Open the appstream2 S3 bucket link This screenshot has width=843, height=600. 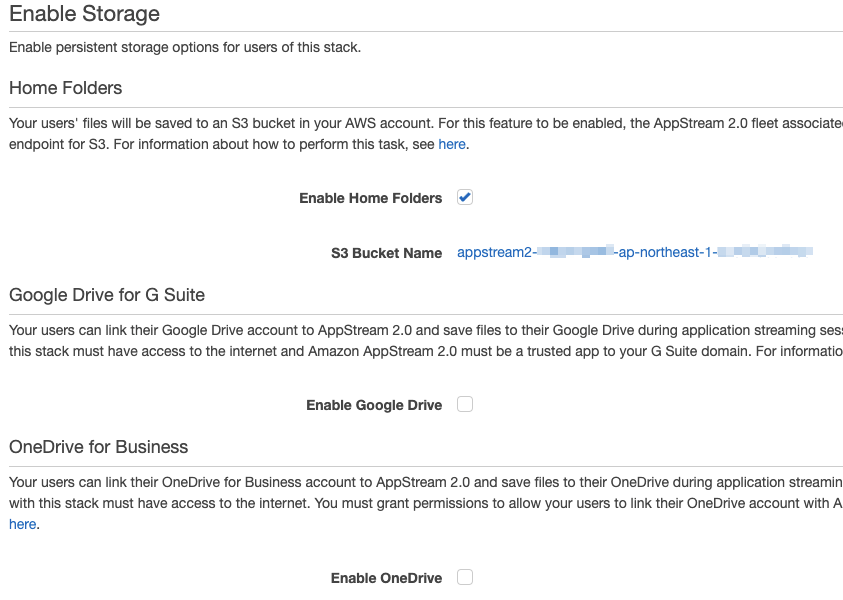(634, 253)
